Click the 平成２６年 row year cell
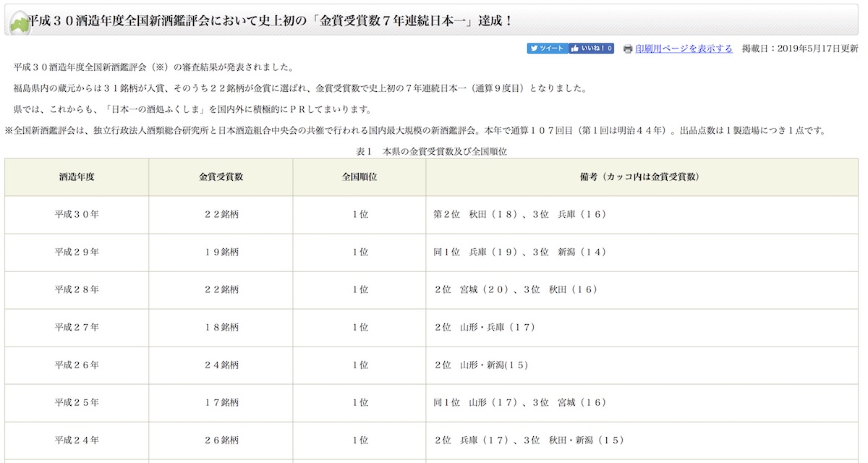 click(x=77, y=365)
